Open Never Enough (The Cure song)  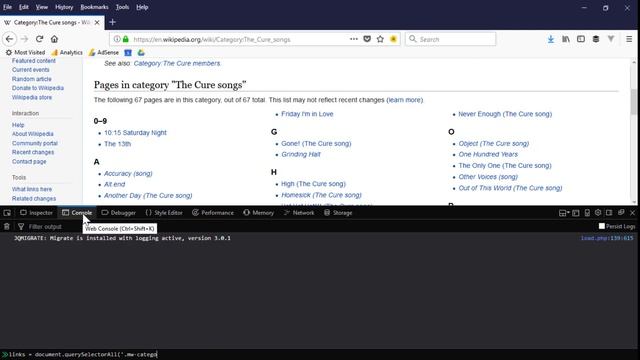pyautogui.click(x=505, y=114)
